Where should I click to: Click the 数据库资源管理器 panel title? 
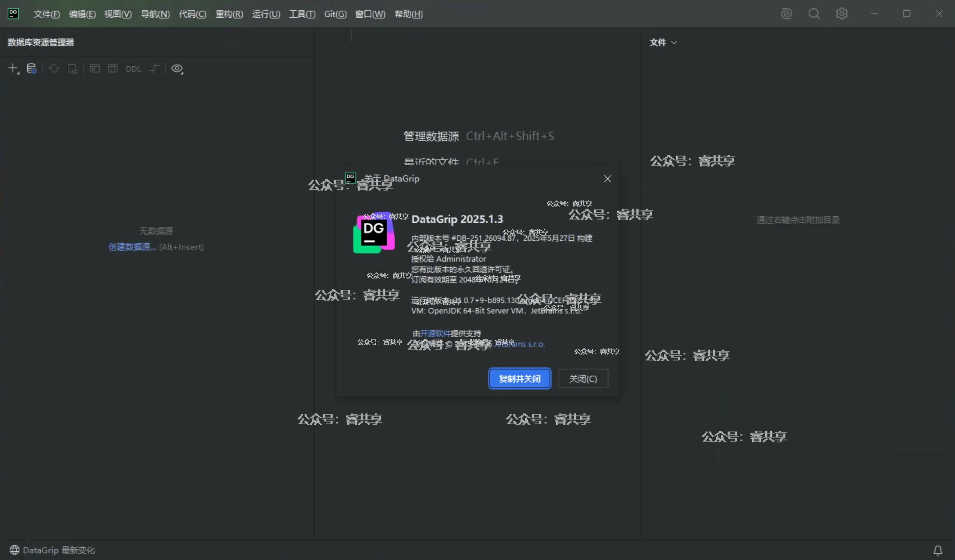pos(41,42)
